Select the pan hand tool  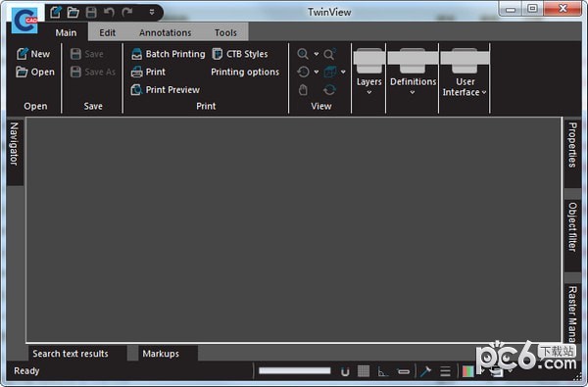click(x=303, y=90)
